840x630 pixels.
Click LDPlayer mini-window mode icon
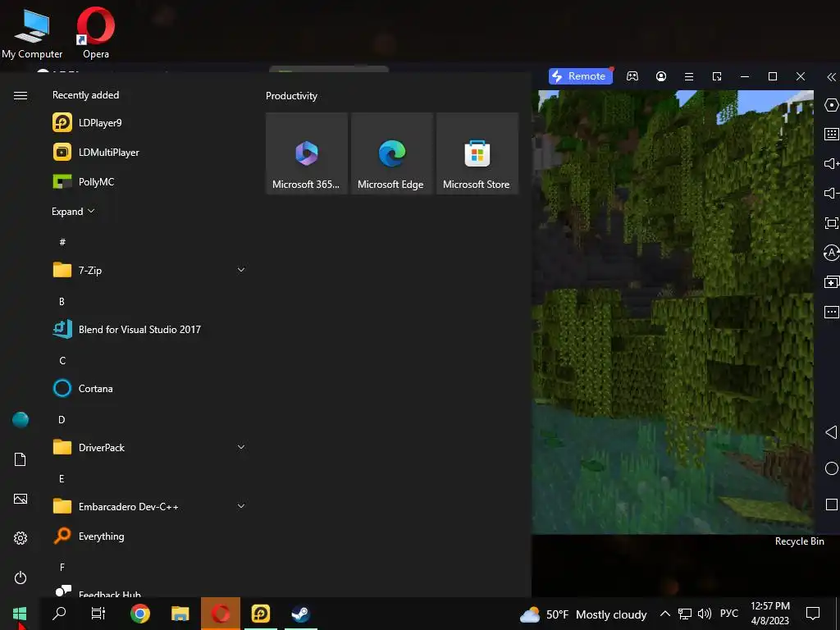tap(717, 76)
